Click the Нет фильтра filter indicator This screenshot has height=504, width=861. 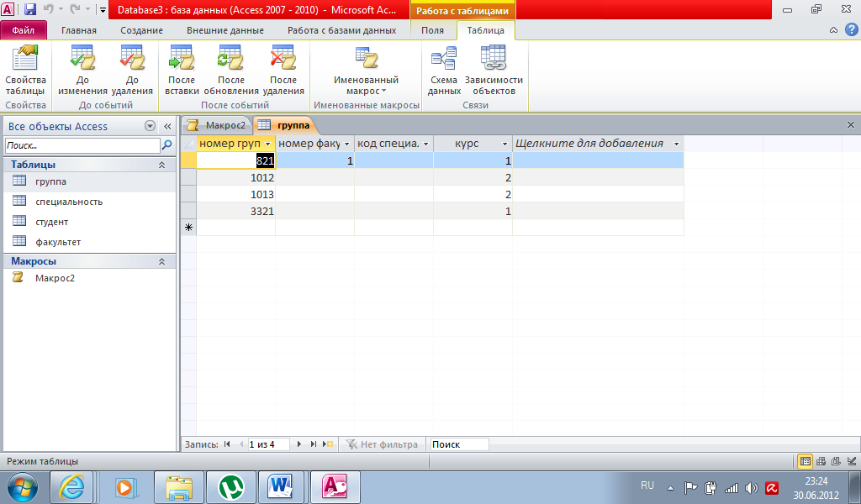pyautogui.click(x=383, y=444)
